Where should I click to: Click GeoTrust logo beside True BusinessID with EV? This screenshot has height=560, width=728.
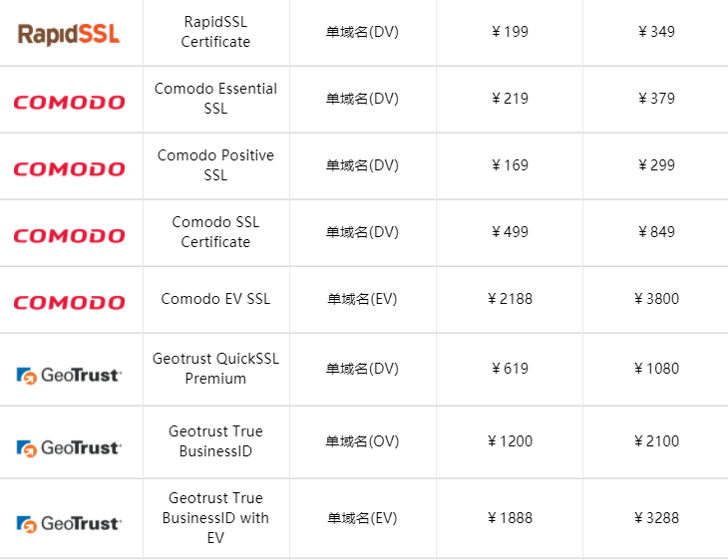click(69, 522)
